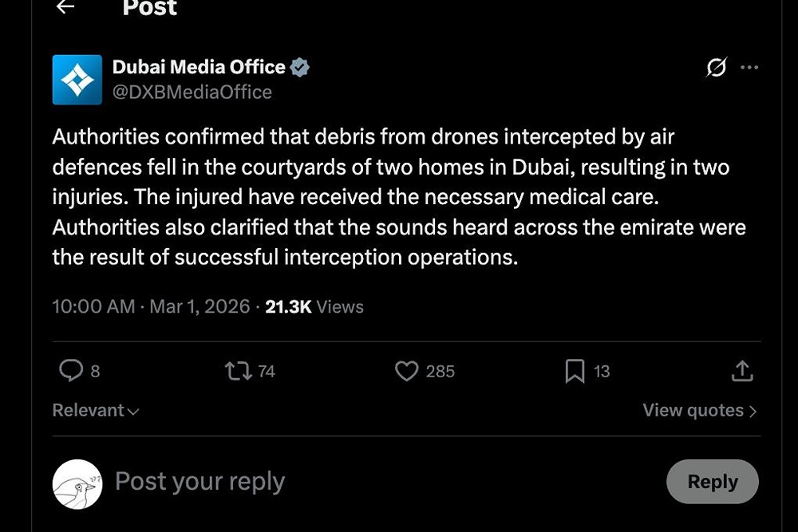Focus the 'Post your reply' field
This screenshot has width=798, height=532.
point(319,482)
